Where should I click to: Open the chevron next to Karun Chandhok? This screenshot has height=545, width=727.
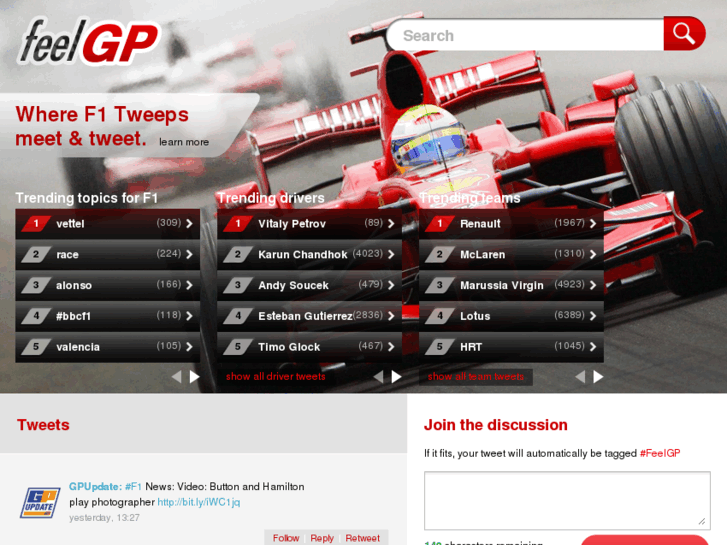391,254
